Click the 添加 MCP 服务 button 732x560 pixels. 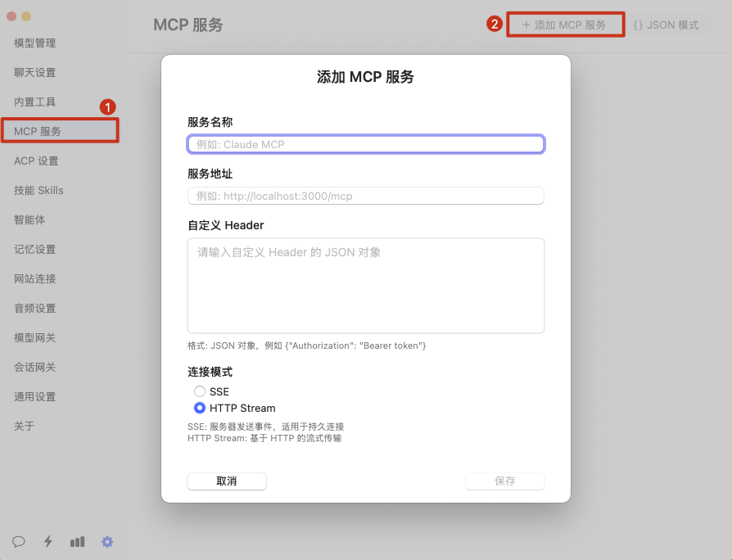point(565,25)
